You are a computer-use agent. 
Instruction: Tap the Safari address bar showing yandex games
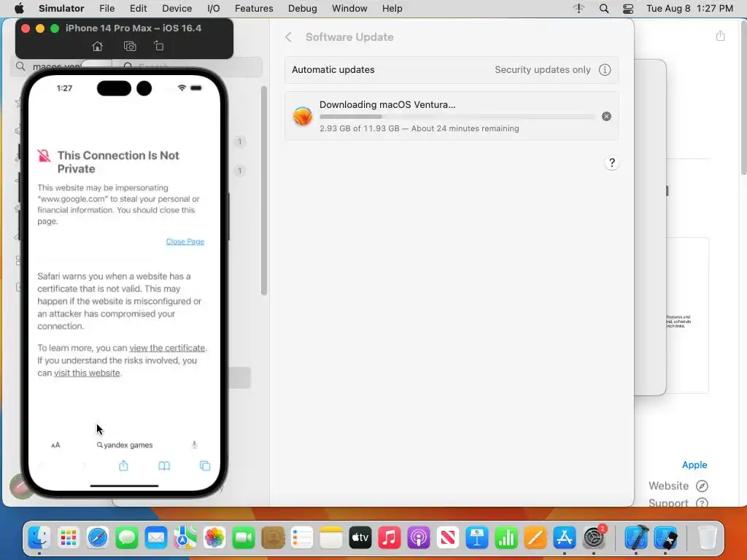pyautogui.click(x=125, y=445)
